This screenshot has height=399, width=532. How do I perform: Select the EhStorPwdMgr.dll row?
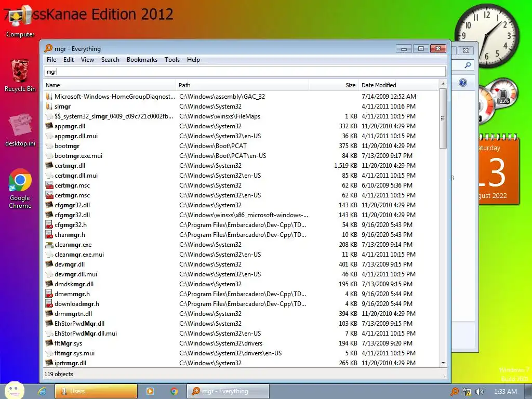[242, 323]
